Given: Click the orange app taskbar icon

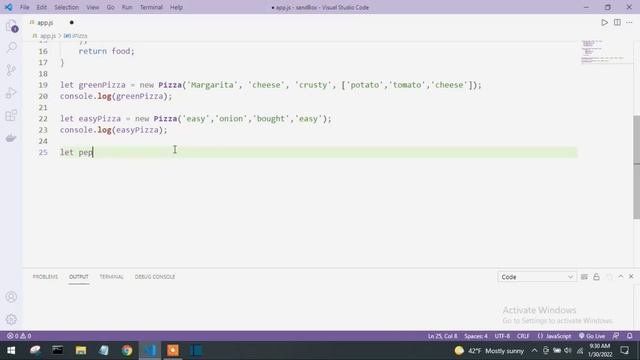Looking at the screenshot, I should (173, 350).
